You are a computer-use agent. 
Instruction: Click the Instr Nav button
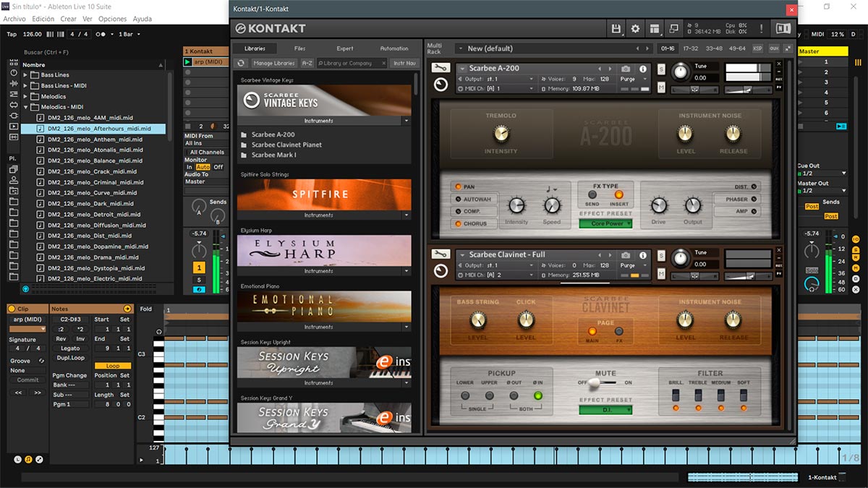pos(404,64)
